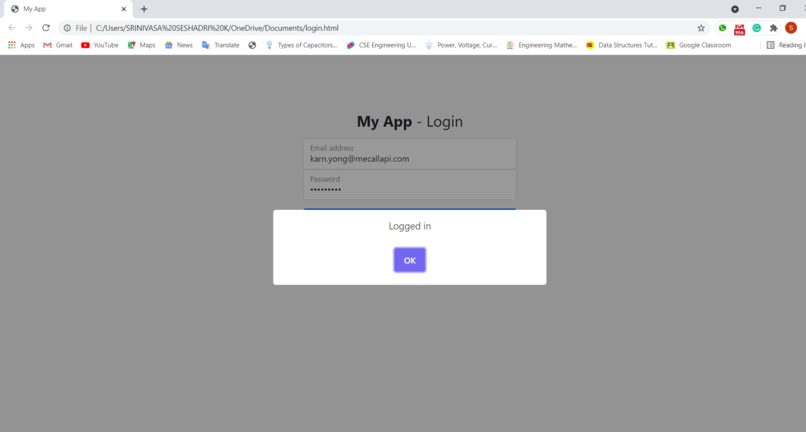Screen dimensions: 806x432
Task: Open the Apps bookmark
Action: (x=21, y=45)
